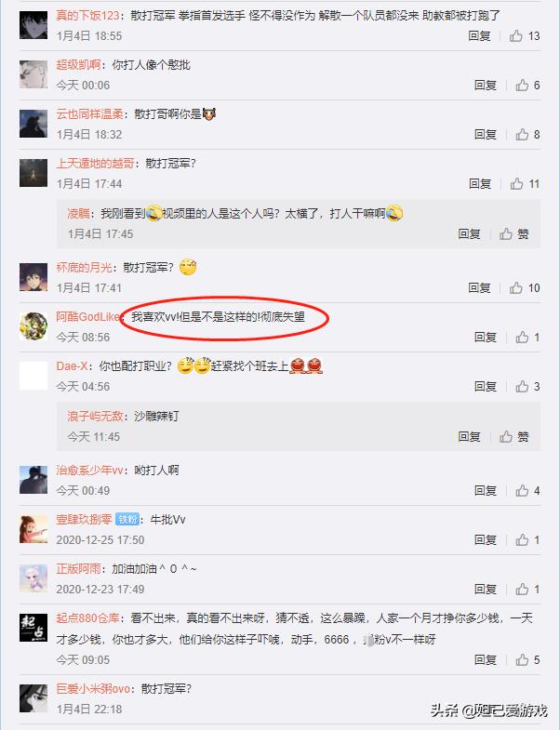Reply to 正版阿雨's 加油加油 comment

tap(485, 589)
